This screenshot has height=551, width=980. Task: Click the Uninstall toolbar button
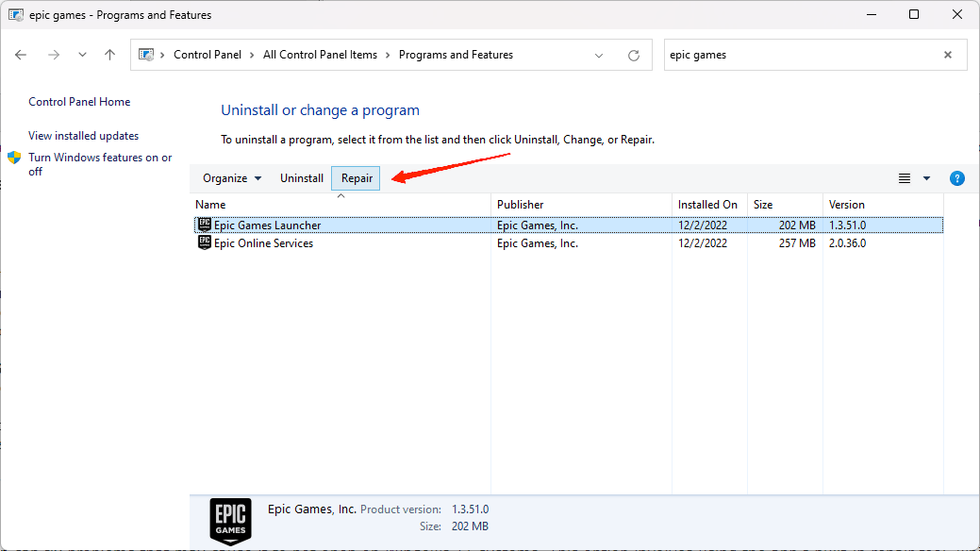point(302,178)
